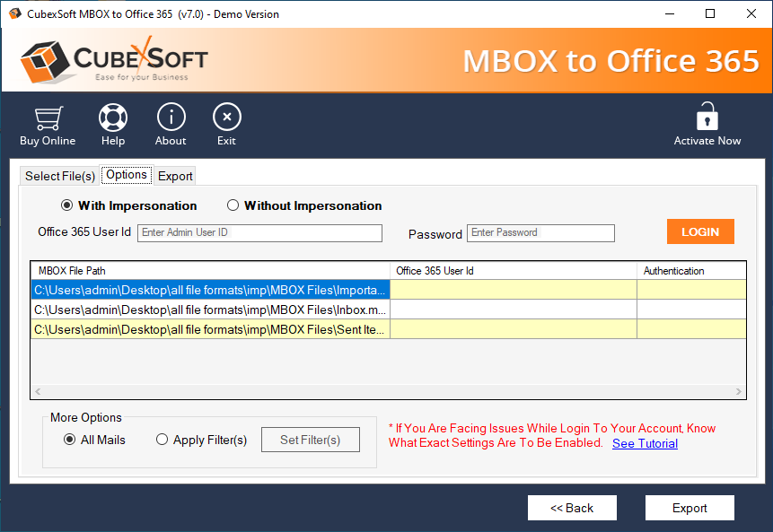
Task: Click the Activate Now padlock icon
Action: 707,118
